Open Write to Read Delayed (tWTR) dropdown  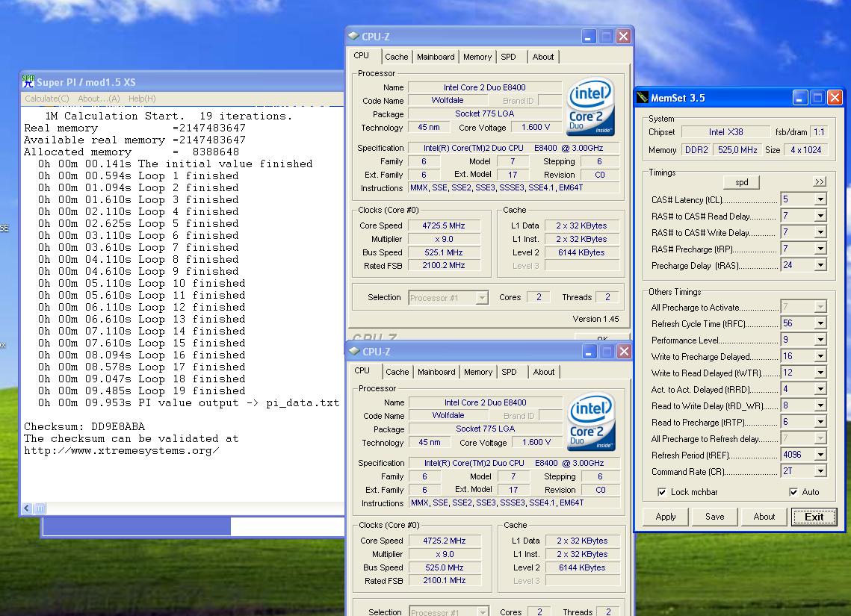(x=820, y=373)
